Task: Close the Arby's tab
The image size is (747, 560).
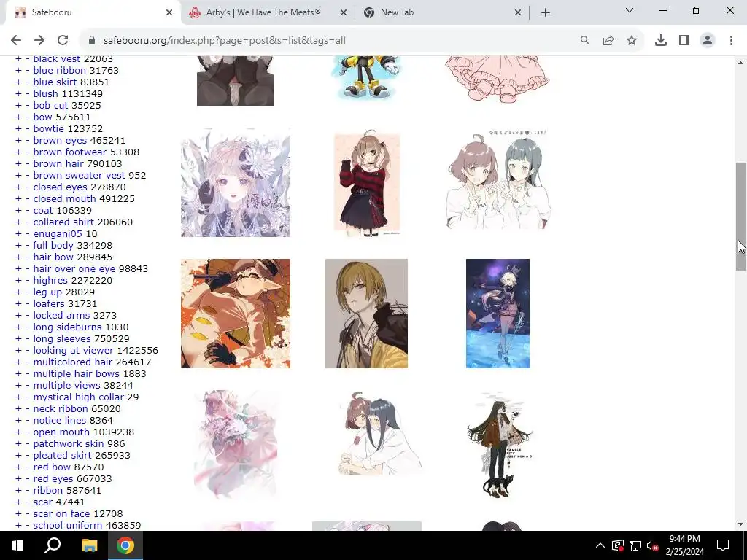Action: (344, 12)
